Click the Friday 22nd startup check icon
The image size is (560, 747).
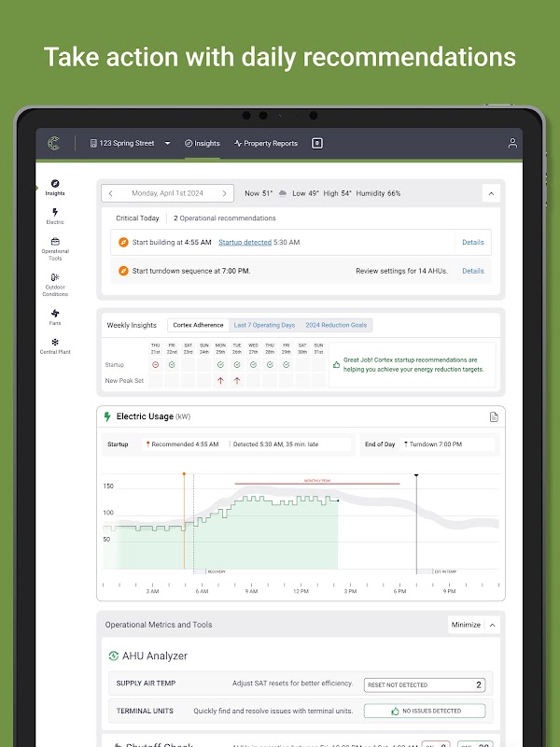click(172, 364)
